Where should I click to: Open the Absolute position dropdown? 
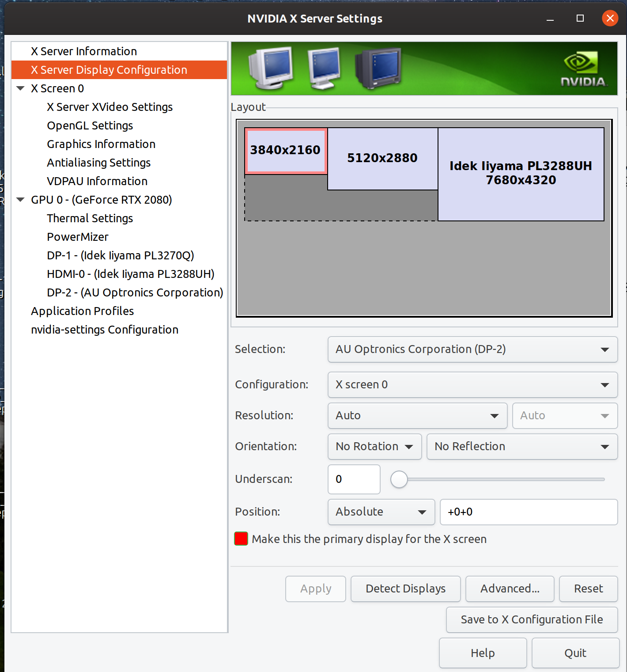(381, 512)
